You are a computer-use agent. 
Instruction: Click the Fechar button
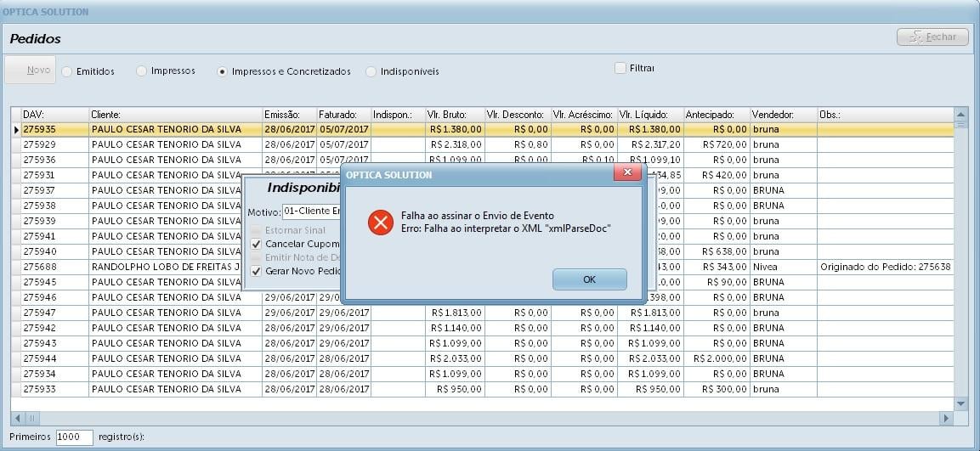pyautogui.click(x=932, y=37)
